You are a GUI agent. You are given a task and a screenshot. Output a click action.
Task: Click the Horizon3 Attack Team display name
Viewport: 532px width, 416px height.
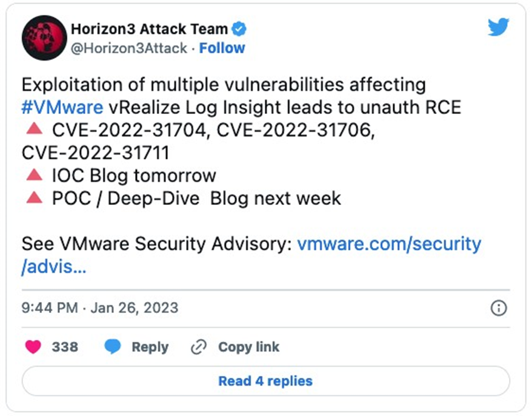[x=149, y=29]
